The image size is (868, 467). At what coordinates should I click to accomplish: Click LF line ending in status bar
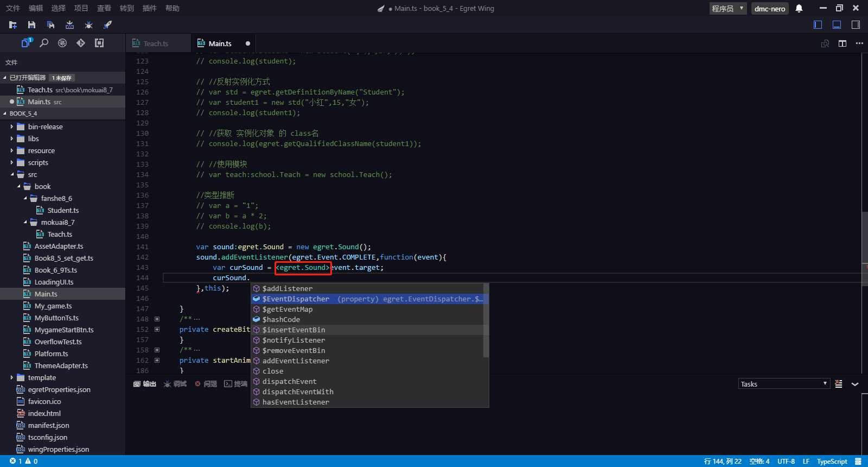coord(806,462)
